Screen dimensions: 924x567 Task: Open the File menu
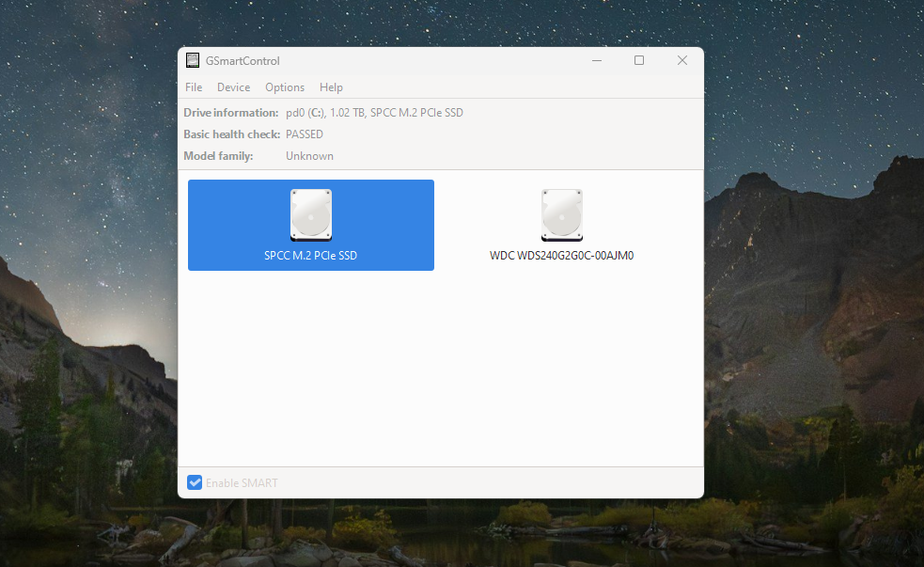[x=194, y=87]
